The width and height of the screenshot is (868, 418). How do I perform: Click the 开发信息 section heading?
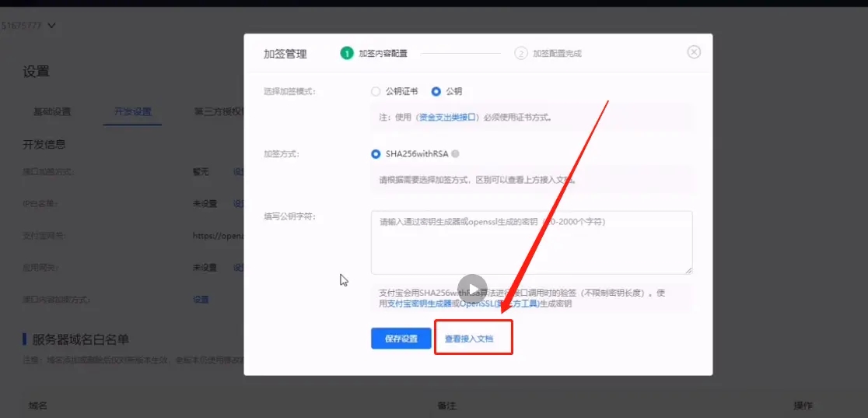coord(44,145)
